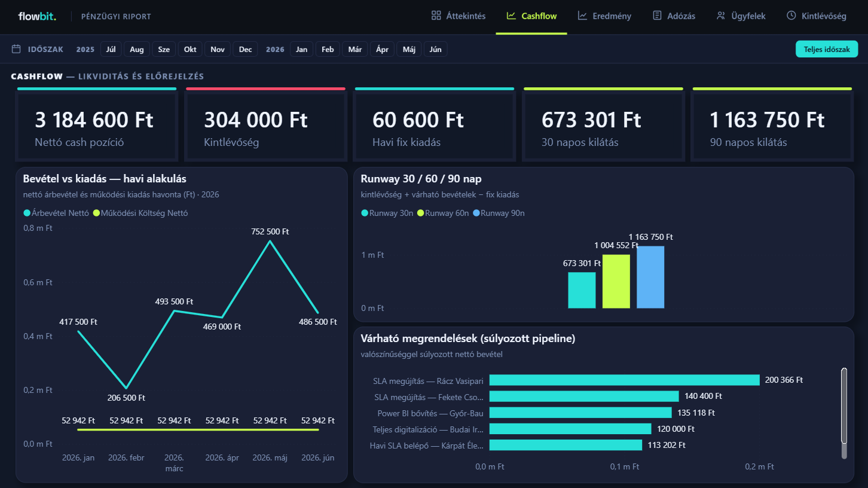
Task: Toggle the Okt month filter
Action: click(190, 50)
